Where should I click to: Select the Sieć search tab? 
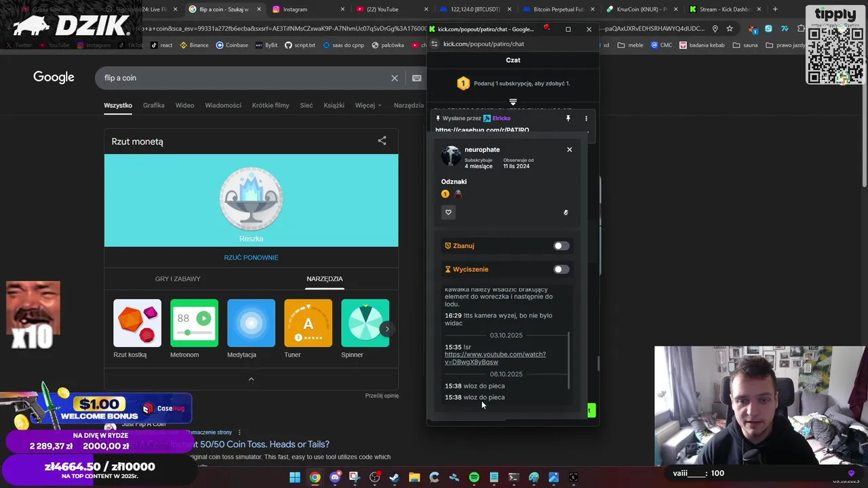(307, 105)
